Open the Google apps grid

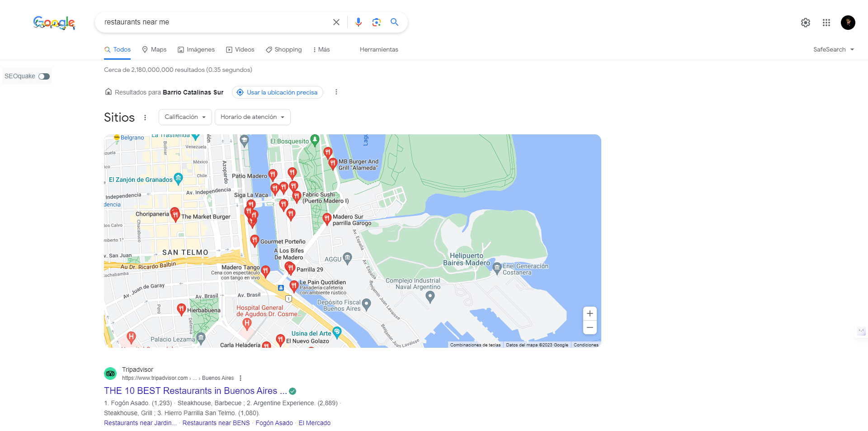tap(826, 22)
